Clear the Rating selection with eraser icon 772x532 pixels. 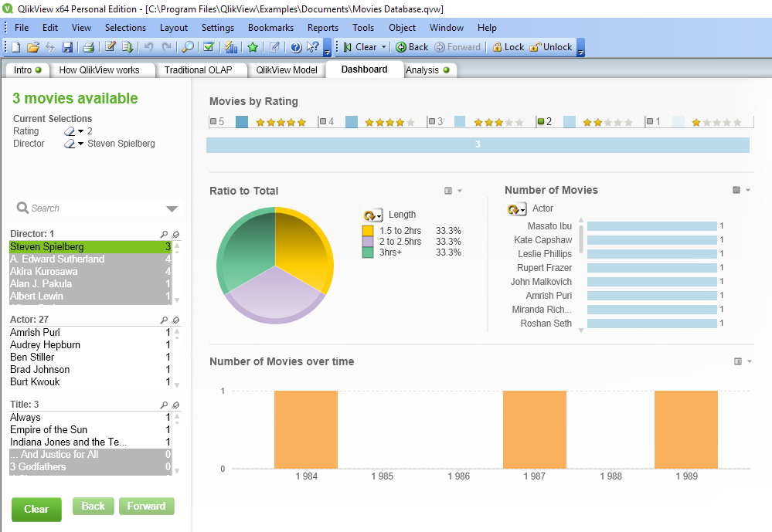pyautogui.click(x=69, y=131)
